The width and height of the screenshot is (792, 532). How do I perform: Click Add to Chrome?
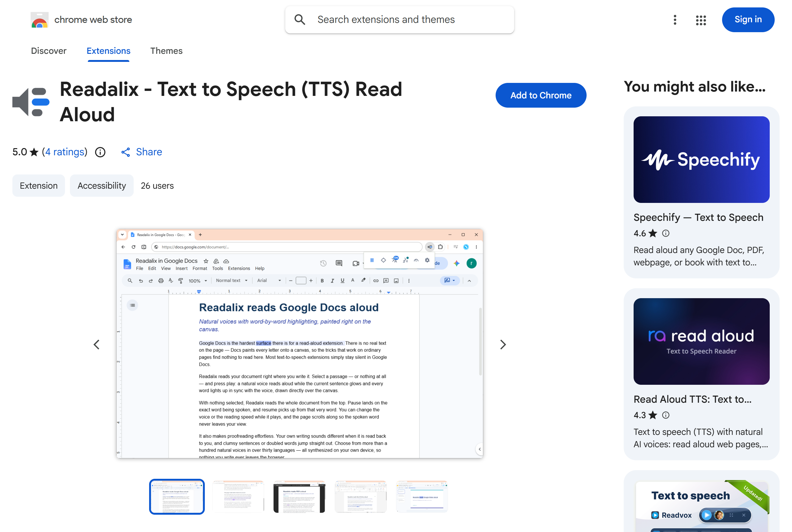pos(540,95)
